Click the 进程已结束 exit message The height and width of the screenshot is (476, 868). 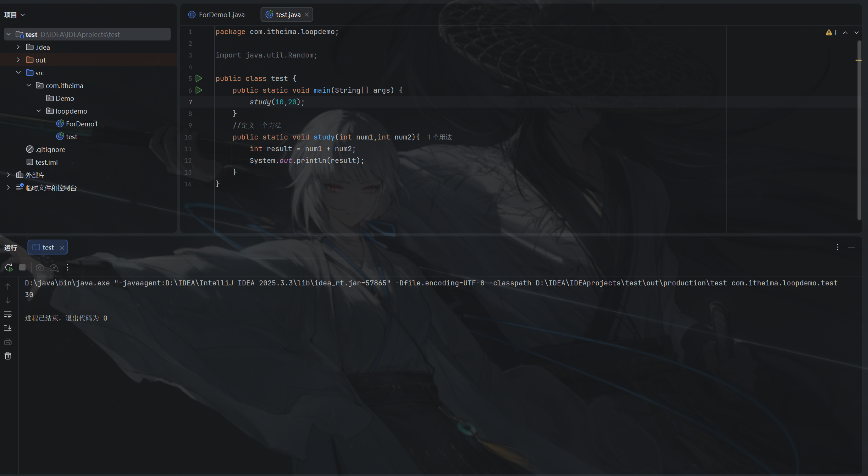click(x=66, y=318)
